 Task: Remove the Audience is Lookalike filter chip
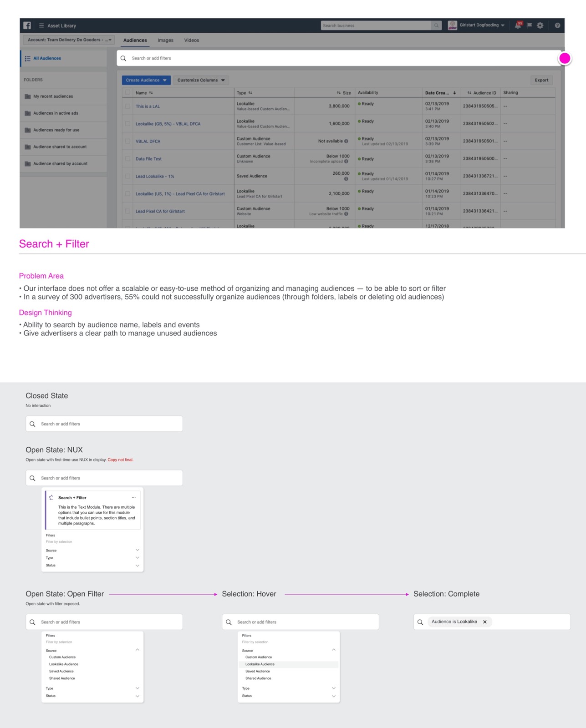pyautogui.click(x=485, y=622)
